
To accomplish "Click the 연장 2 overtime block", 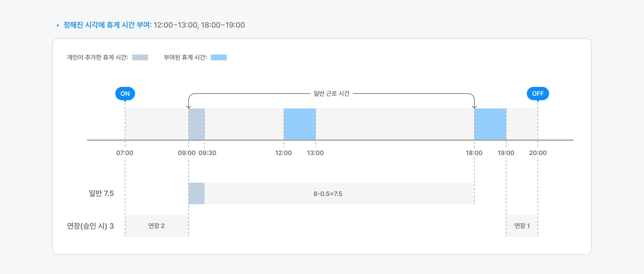I will (157, 226).
